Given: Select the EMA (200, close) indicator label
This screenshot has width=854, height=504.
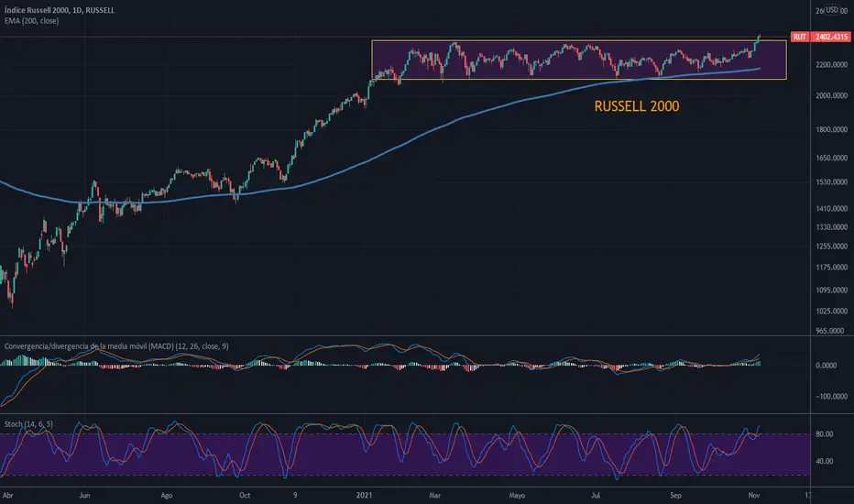Looking at the screenshot, I should pos(31,21).
